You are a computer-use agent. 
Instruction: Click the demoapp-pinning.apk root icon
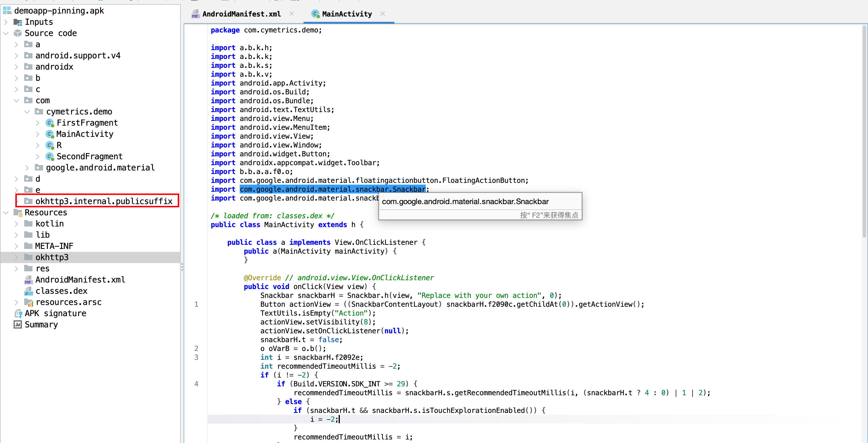tap(7, 10)
